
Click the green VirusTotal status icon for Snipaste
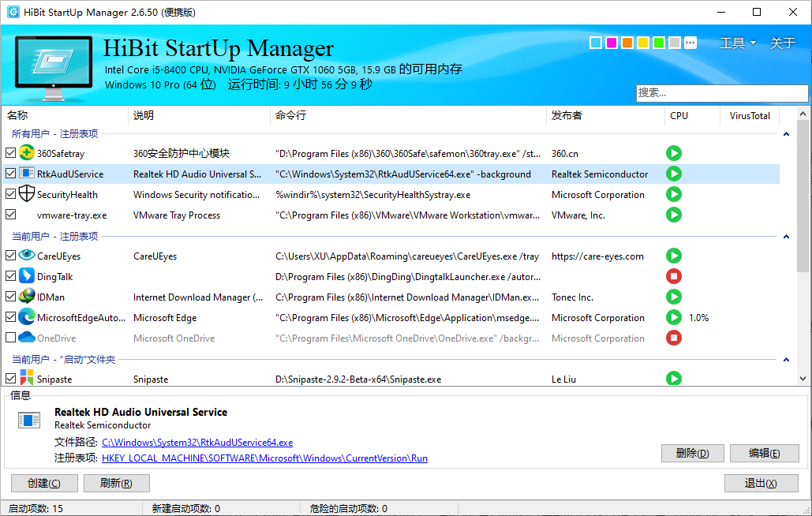pos(673,379)
